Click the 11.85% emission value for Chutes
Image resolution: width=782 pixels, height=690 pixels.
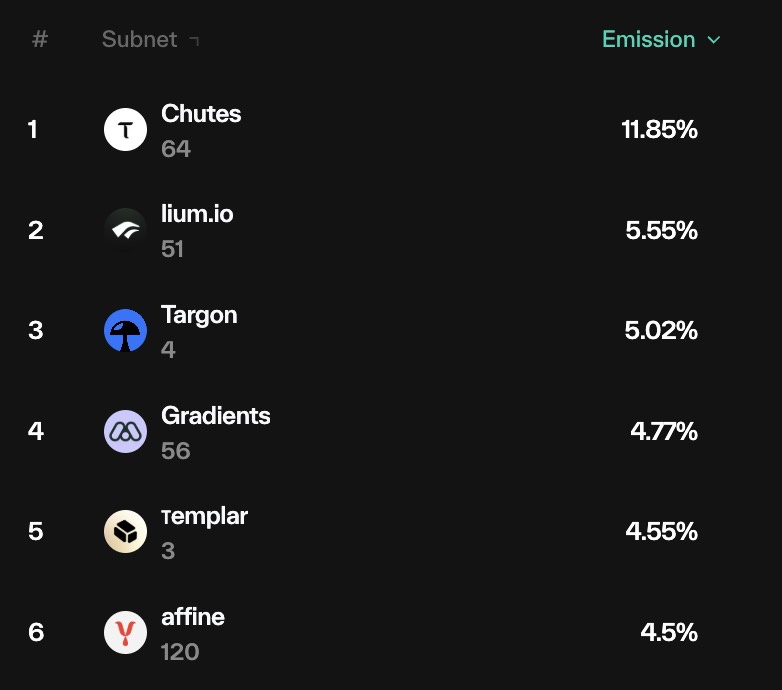[x=659, y=130]
